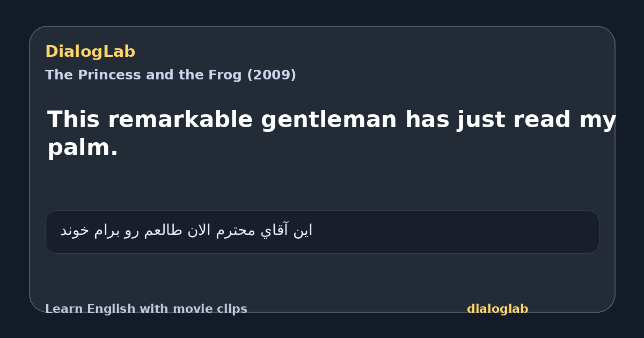Click the word "has" in the subtitle
Image resolution: width=644 pixels, height=338 pixels.
(428, 120)
